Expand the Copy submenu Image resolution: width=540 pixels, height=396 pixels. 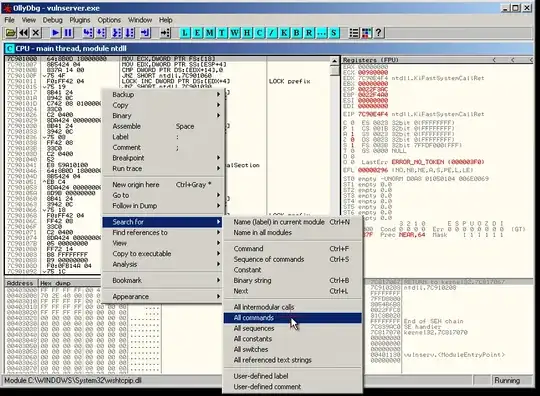[x=164, y=105]
